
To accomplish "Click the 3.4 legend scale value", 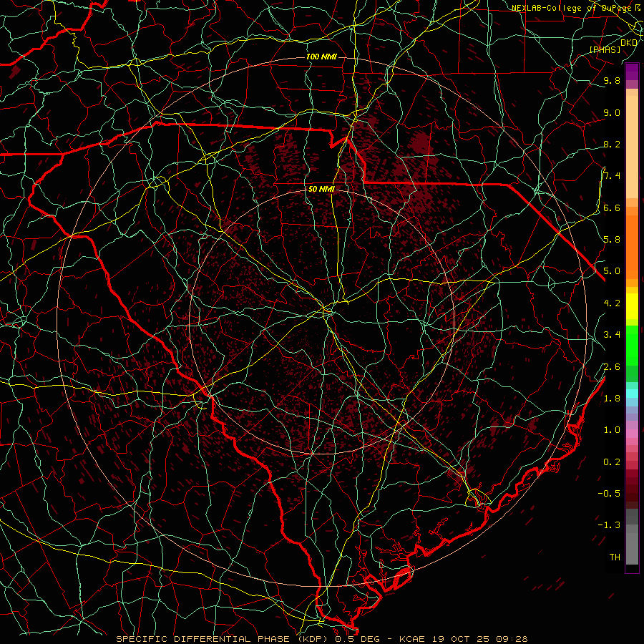I will click(612, 335).
